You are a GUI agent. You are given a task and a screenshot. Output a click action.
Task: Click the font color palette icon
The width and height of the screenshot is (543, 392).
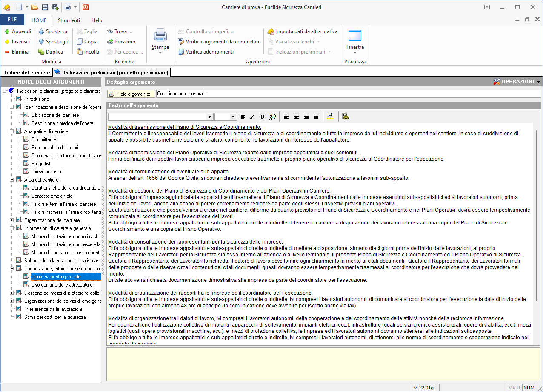click(x=272, y=116)
